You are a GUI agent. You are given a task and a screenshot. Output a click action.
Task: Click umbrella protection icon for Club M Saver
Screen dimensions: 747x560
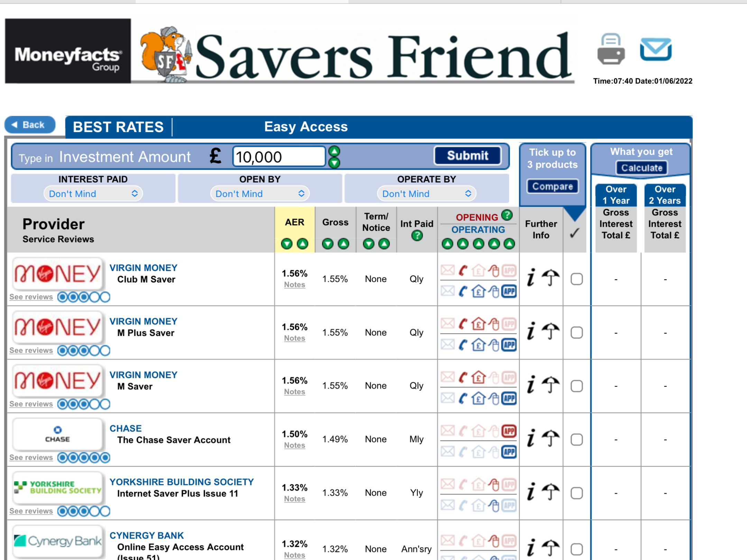point(551,278)
